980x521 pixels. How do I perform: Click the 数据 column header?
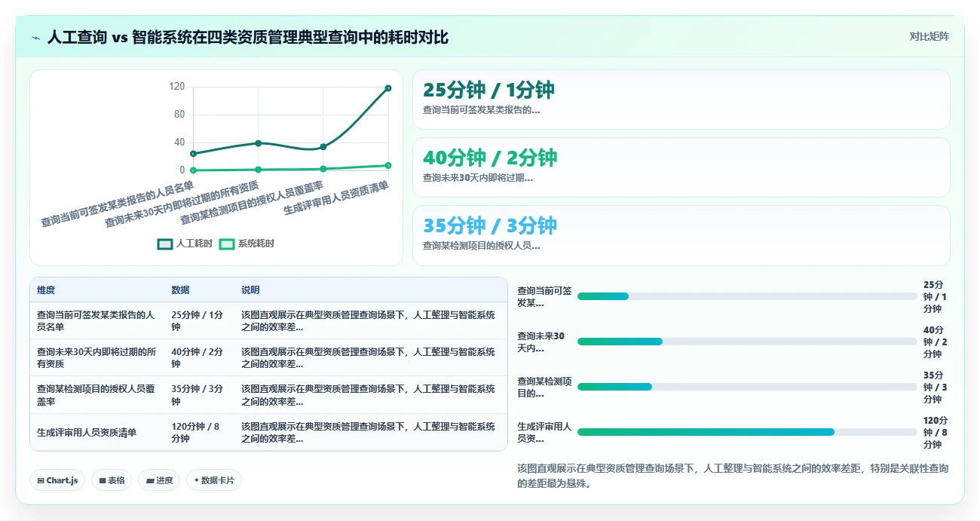click(180, 290)
